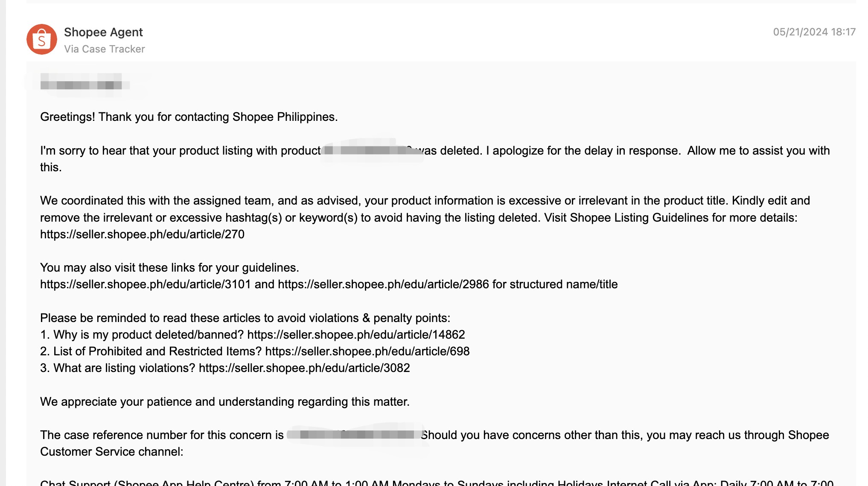This screenshot has height=486, width=868.
Task: Follow the article/698 prohibited items link
Action: pyautogui.click(x=367, y=351)
